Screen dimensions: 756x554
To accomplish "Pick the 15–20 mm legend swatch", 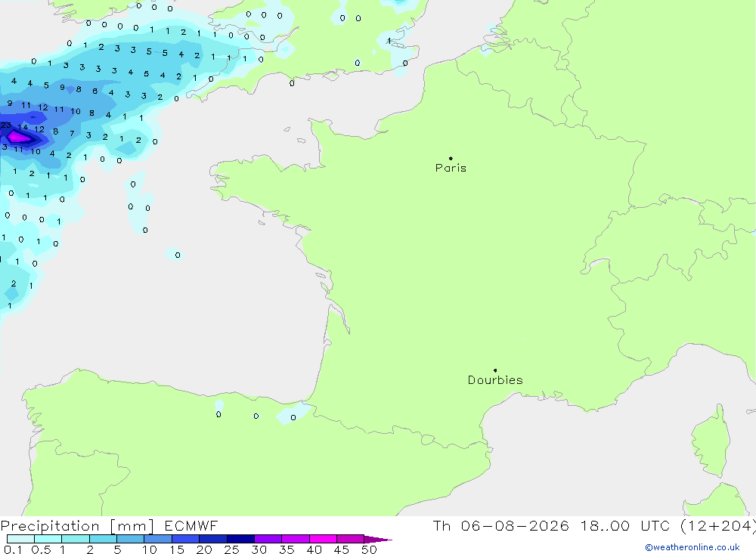I will (185, 539).
